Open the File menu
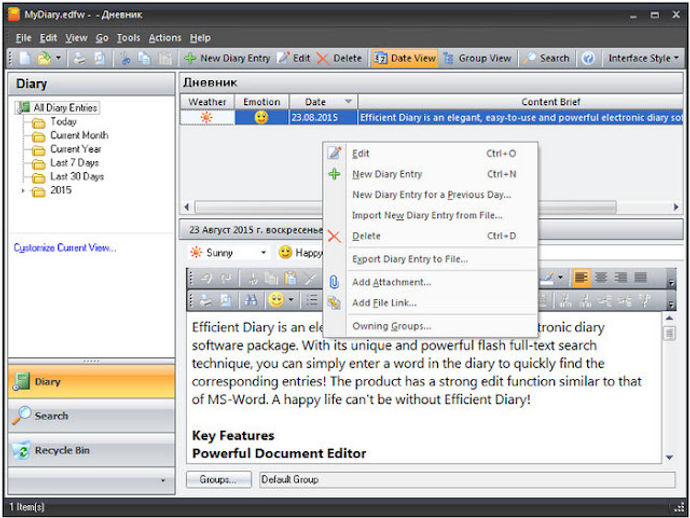Viewport: 690px width, 518px height. (23, 38)
